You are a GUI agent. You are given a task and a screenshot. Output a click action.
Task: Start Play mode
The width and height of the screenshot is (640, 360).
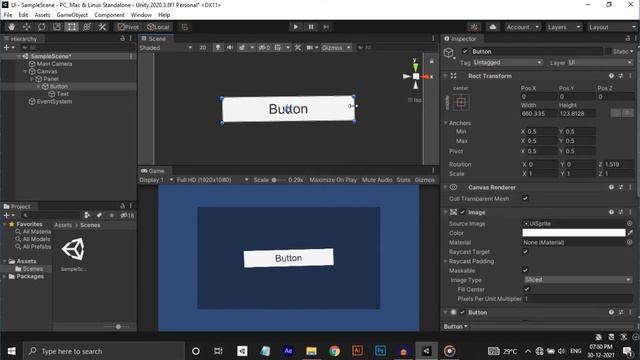click(x=296, y=27)
